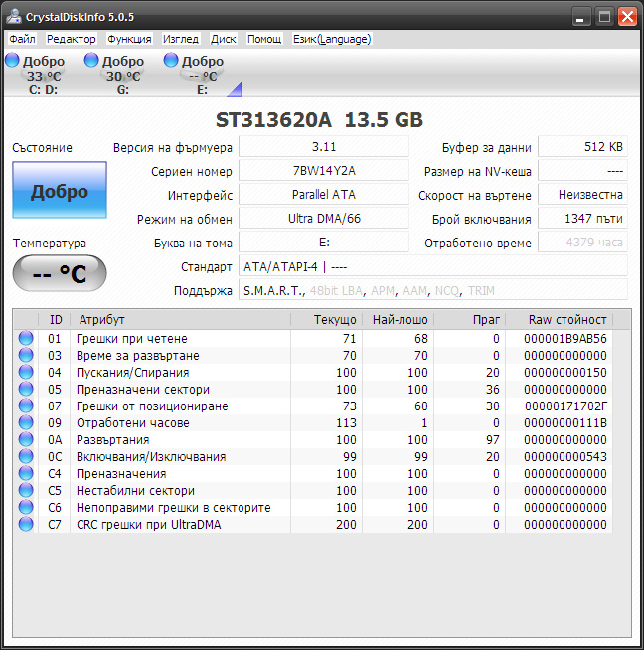Select row text Грешки от позициониране
644x650 pixels.
point(152,406)
